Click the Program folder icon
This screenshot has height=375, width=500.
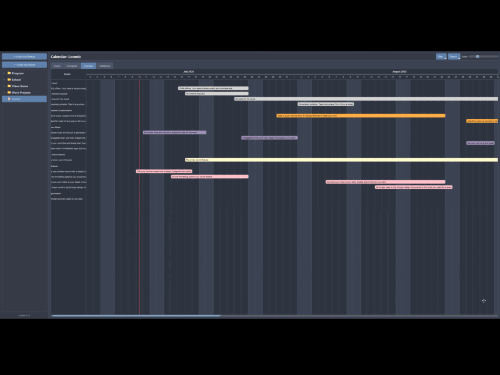coord(9,73)
